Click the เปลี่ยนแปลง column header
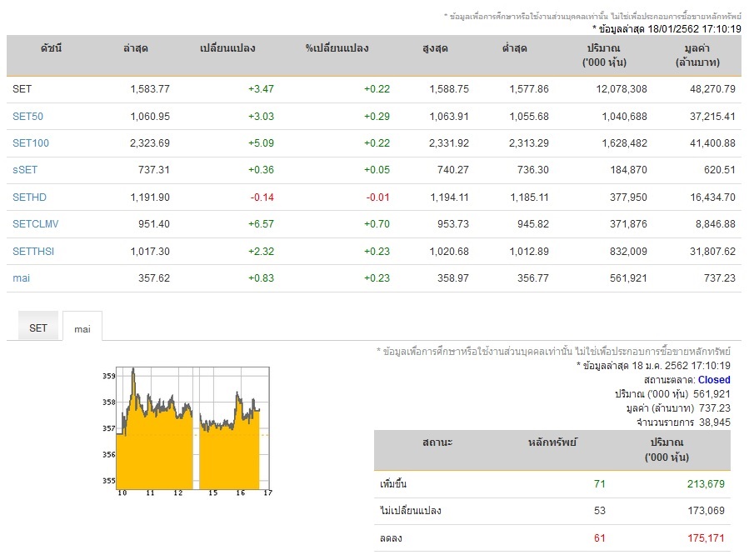Image resolution: width=749 pixels, height=560 pixels. (227, 47)
